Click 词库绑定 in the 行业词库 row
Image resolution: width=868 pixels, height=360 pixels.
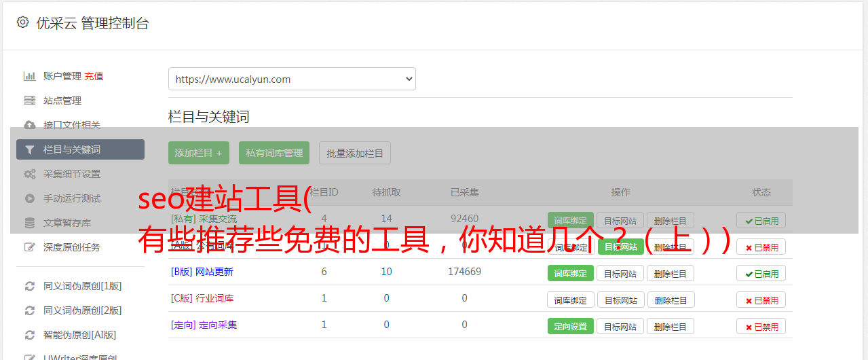571,300
